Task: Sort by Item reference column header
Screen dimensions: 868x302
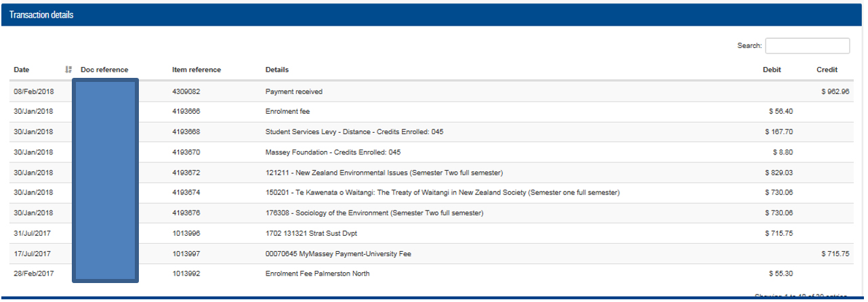Action: 197,70
